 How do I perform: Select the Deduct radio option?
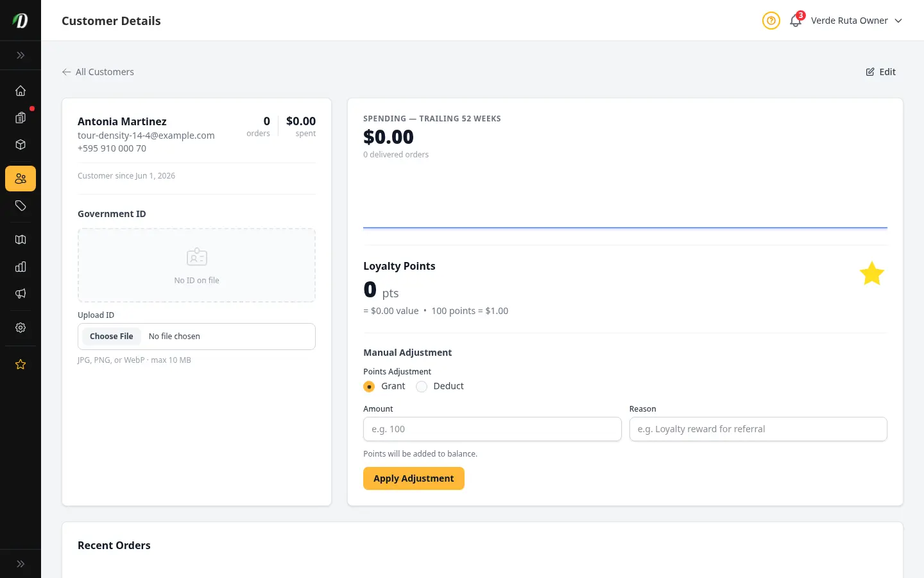coord(422,387)
